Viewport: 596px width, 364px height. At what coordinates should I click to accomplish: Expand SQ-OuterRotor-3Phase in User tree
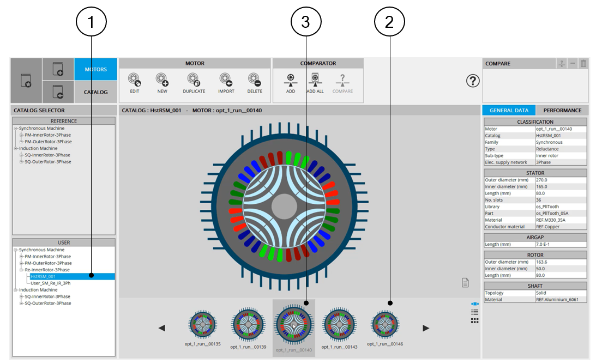(x=21, y=303)
